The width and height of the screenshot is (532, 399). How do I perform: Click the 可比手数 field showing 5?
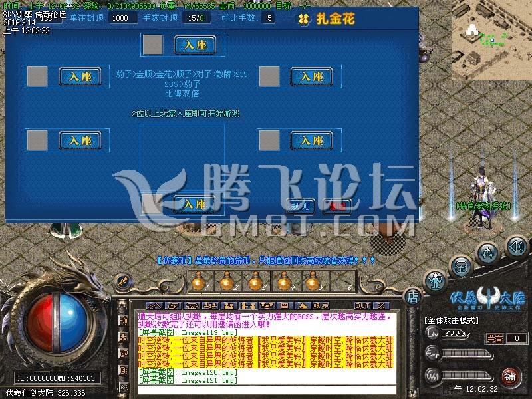click(x=269, y=18)
